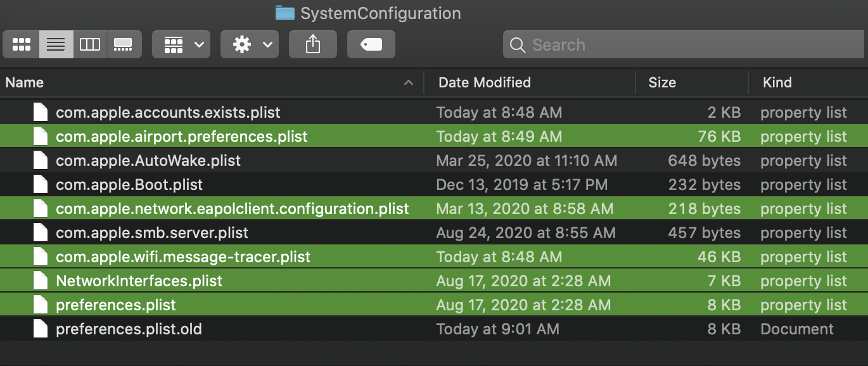Select the preferences.plist.old document
Screen dimensions: 868x366
click(x=129, y=329)
